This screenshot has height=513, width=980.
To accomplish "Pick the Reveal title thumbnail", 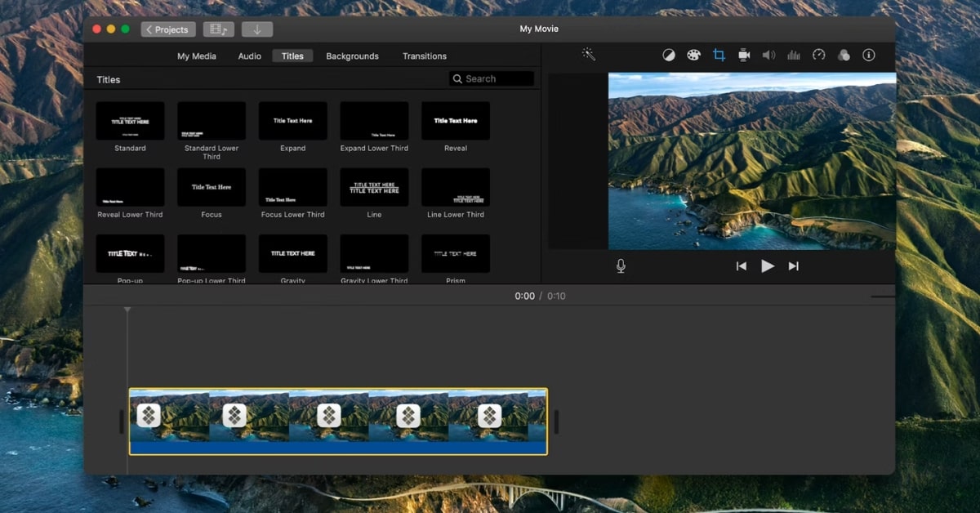I will pos(456,121).
